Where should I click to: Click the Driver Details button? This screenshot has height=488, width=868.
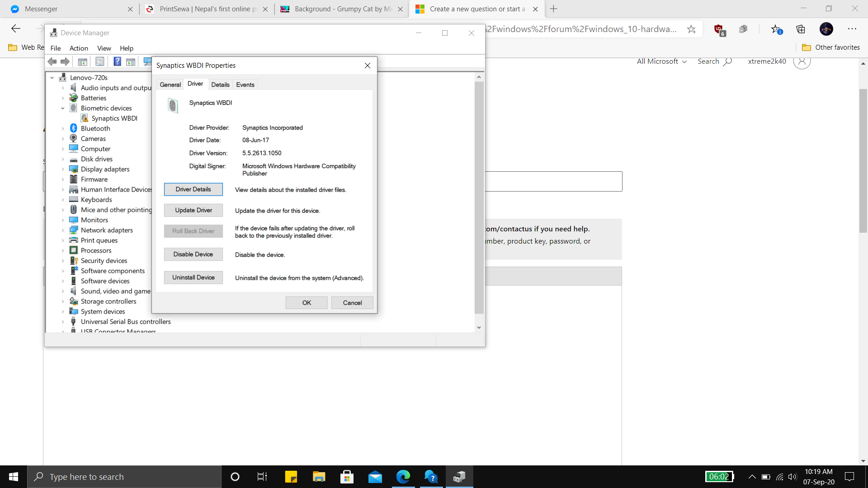(x=193, y=189)
